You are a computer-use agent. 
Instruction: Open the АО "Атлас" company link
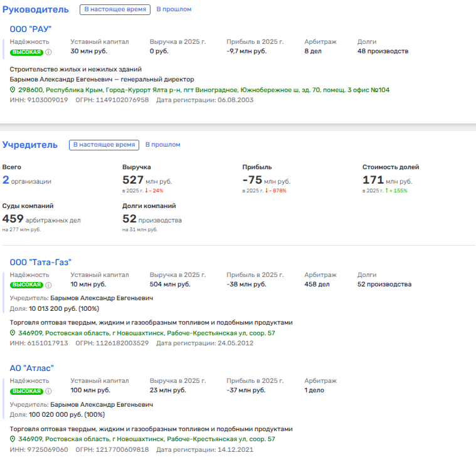(32, 368)
